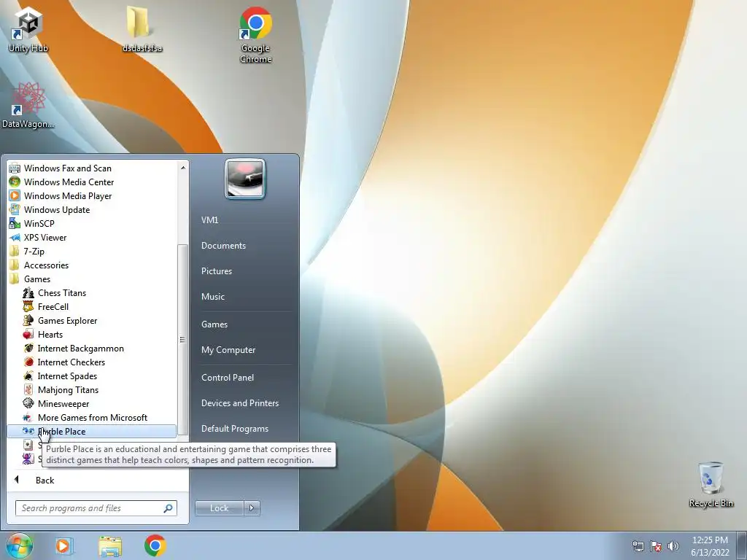Screen dimensions: 747x560
Task: Click Windows Media Player icon in the Start menu
Action: point(15,195)
